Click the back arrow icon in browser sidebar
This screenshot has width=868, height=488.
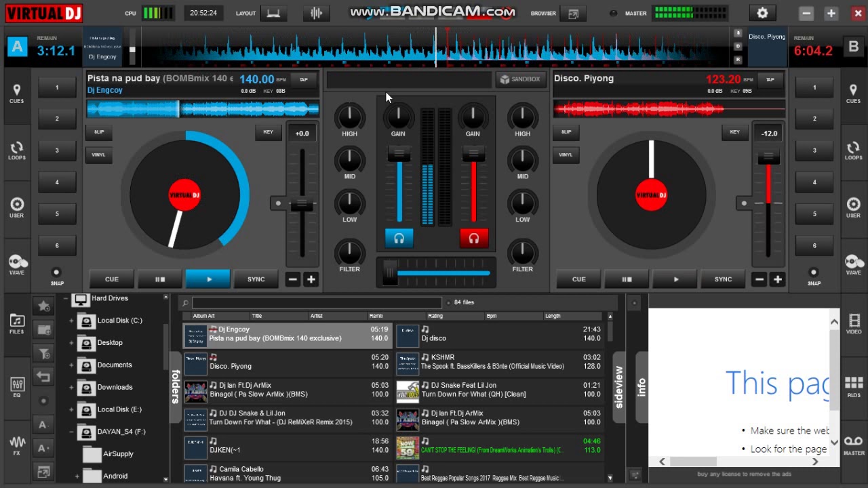click(x=43, y=377)
